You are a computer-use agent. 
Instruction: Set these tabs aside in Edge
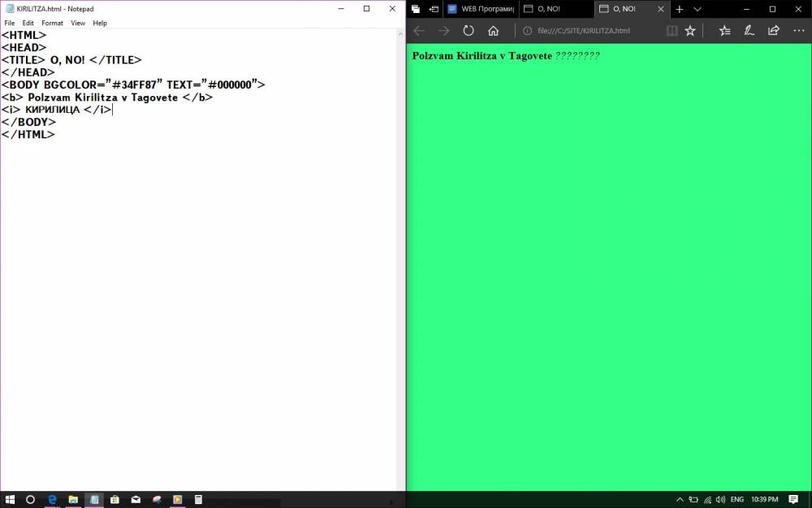[x=434, y=9]
